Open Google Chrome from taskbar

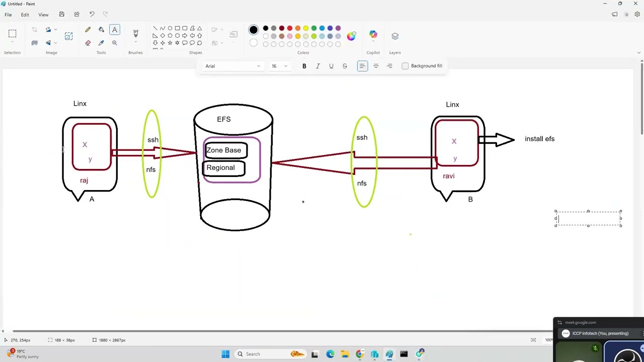pyautogui.click(x=360, y=354)
